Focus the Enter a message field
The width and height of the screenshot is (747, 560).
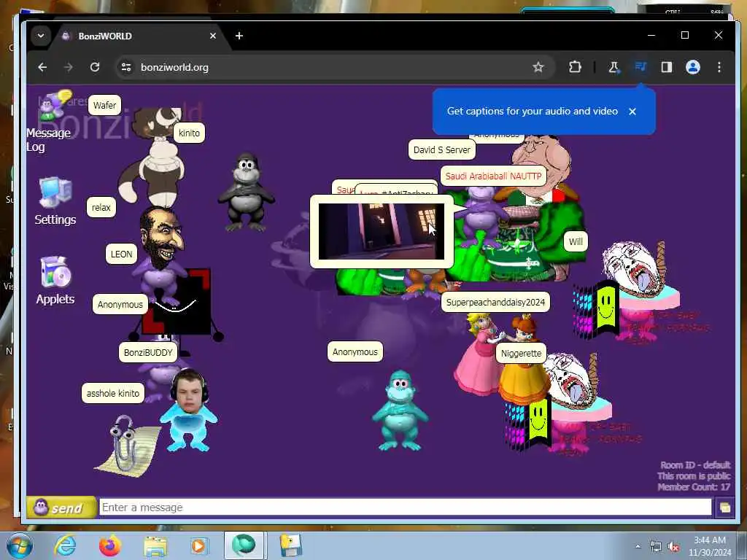coord(405,507)
